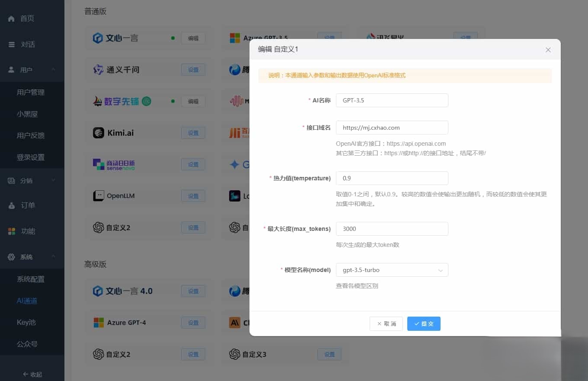Click 编辑 button for 数字先锋
This screenshot has height=381, width=588.
pos(193,101)
